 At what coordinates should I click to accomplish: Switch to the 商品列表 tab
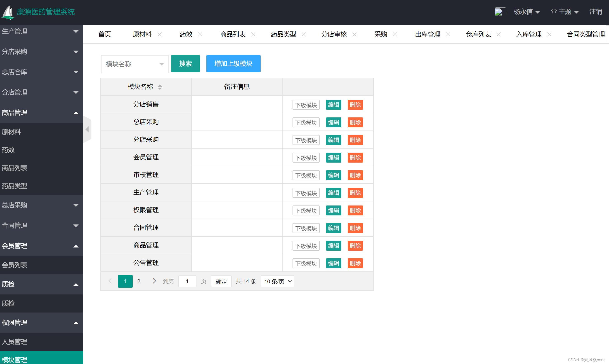point(233,34)
